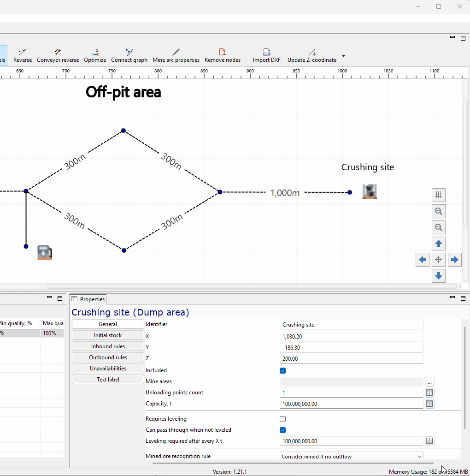Open Mine arc properties tool

pyautogui.click(x=176, y=55)
